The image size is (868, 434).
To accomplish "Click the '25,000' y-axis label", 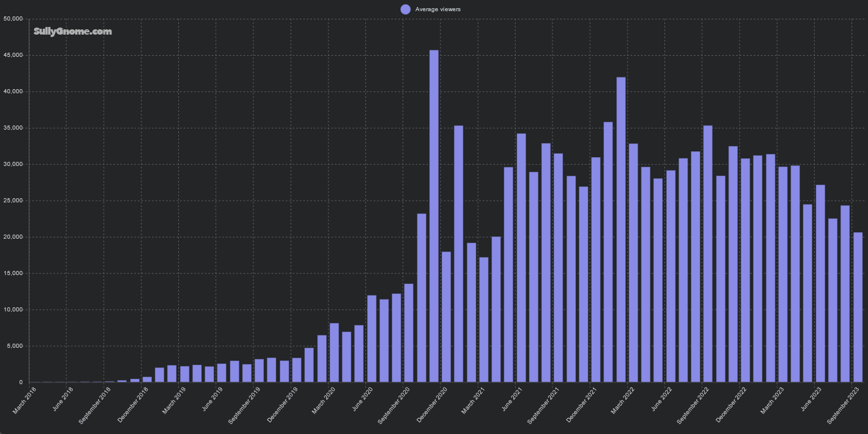I will [12, 201].
